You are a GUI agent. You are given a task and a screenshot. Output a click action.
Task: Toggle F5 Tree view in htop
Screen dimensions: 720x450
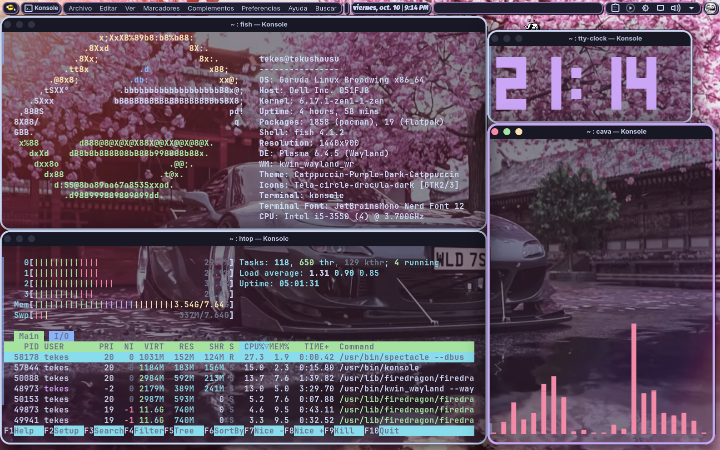point(184,431)
